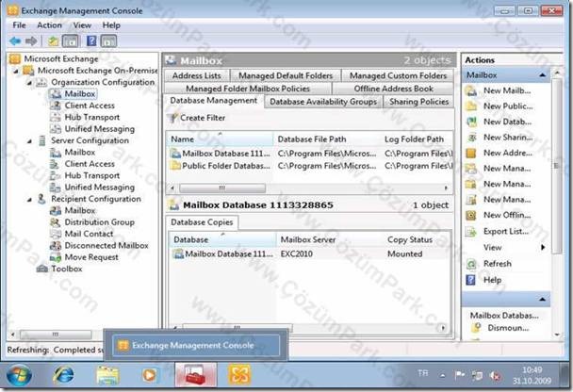The width and height of the screenshot is (573, 392).
Task: Open Internet Explorer from taskbar
Action: [x=63, y=375]
